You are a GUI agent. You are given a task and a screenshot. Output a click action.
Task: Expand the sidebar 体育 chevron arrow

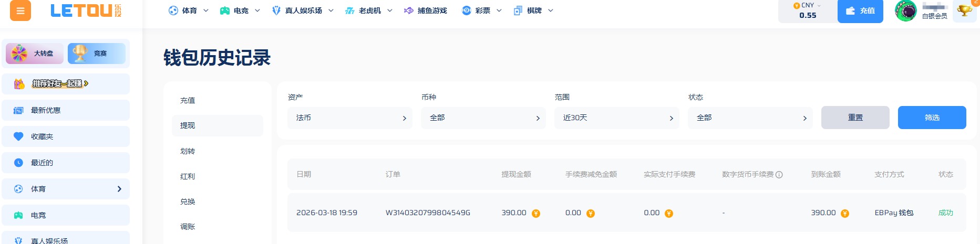(x=119, y=189)
